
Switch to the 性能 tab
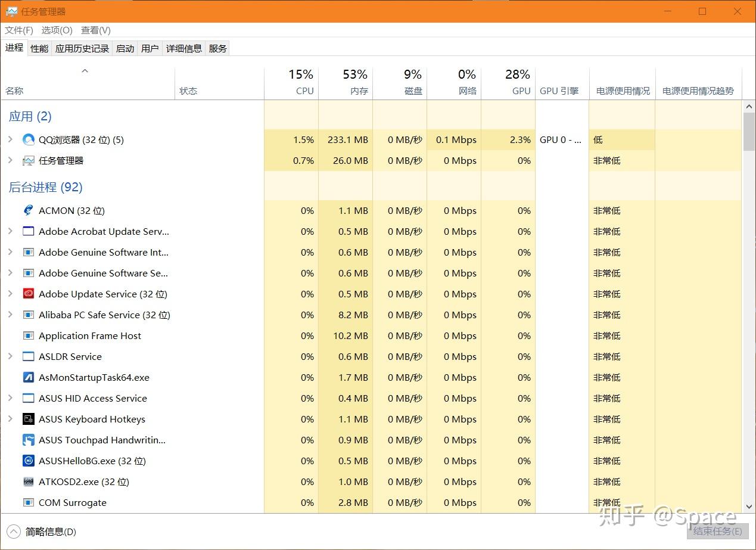click(x=39, y=48)
